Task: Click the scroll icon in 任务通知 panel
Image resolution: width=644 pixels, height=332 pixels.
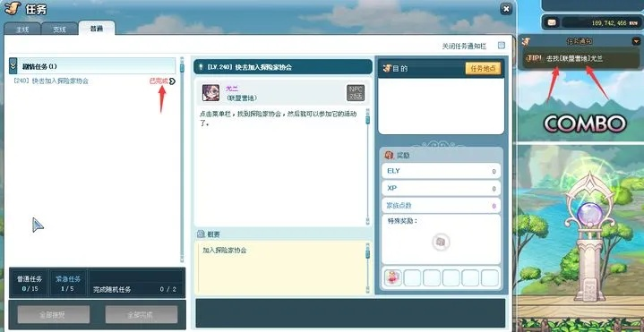Action: pos(525,41)
